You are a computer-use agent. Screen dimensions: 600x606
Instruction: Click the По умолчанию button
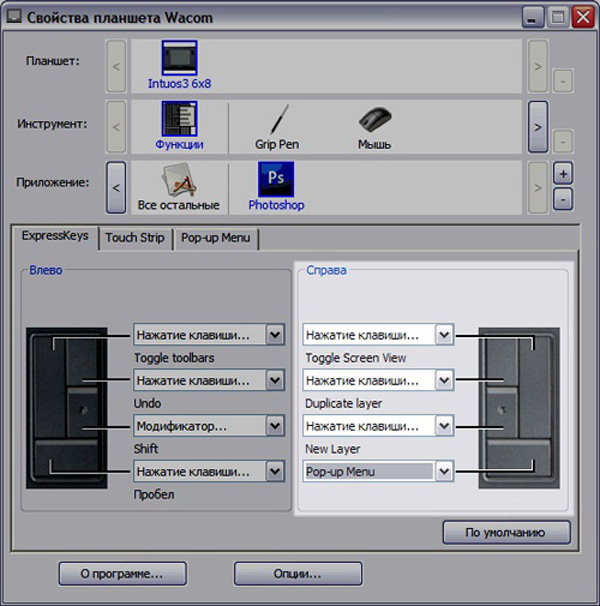pyautogui.click(x=506, y=532)
